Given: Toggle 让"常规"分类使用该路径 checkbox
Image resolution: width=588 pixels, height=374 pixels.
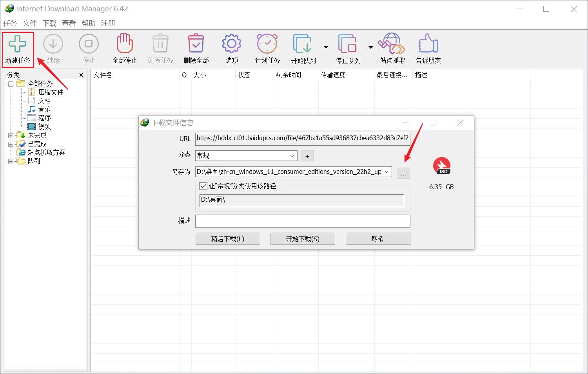Looking at the screenshot, I should [203, 186].
